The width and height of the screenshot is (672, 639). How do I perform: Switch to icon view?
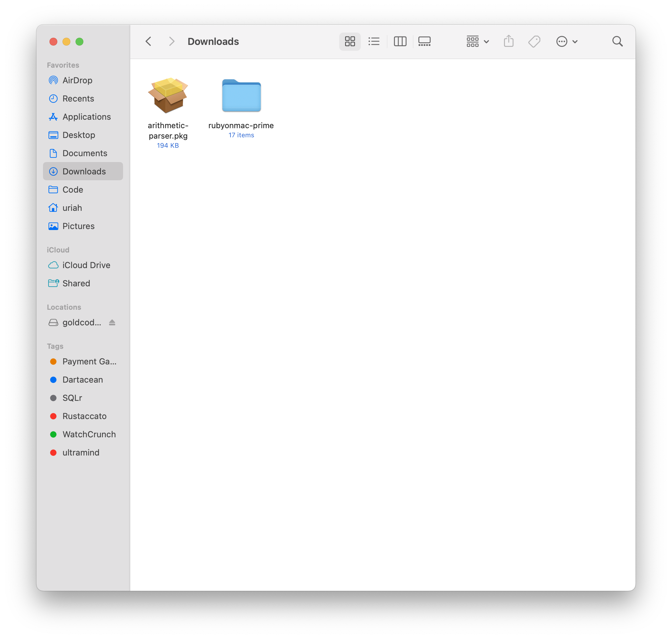pos(350,42)
